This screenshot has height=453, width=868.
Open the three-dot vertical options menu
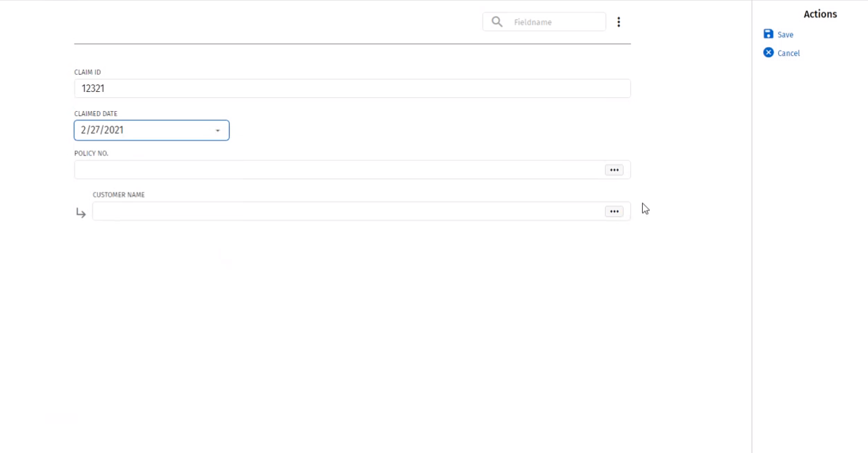pos(619,22)
